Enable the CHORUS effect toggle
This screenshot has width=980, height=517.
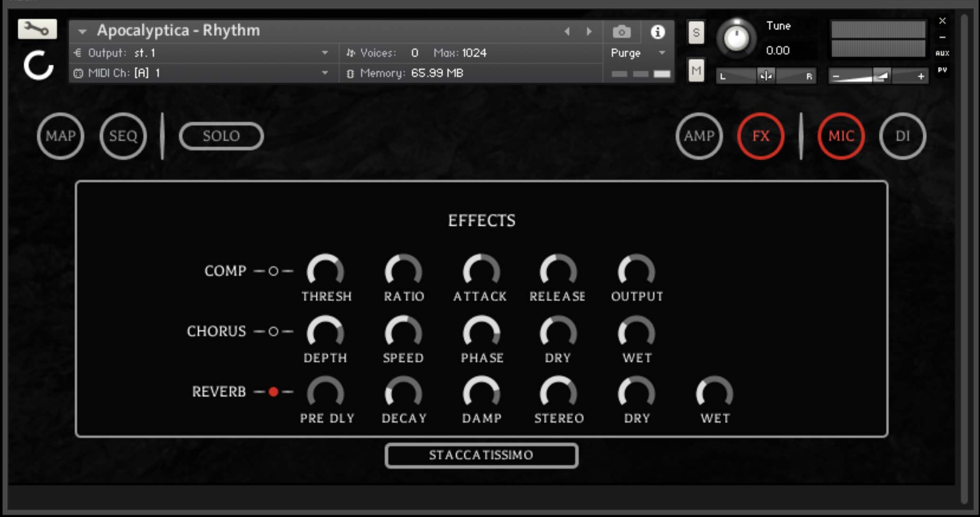(273, 331)
